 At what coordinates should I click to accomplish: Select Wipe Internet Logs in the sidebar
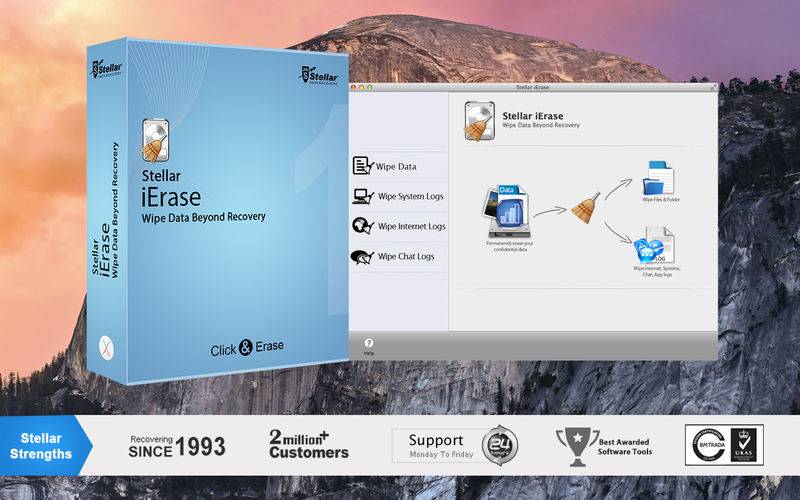coord(412,226)
